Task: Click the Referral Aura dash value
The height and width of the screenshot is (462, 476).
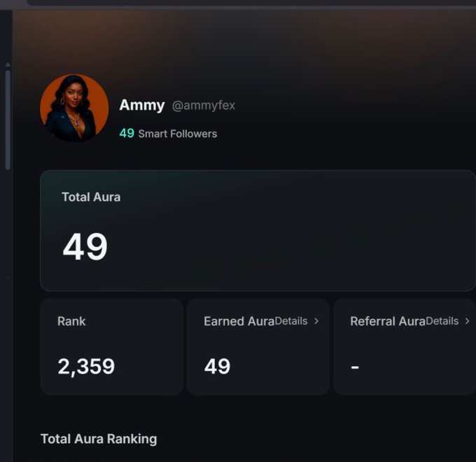Action: pyautogui.click(x=355, y=367)
